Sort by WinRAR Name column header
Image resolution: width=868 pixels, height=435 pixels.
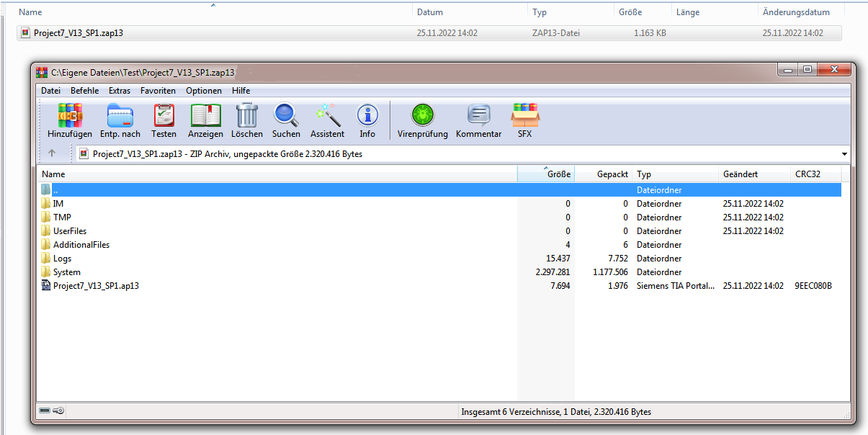pyautogui.click(x=277, y=174)
